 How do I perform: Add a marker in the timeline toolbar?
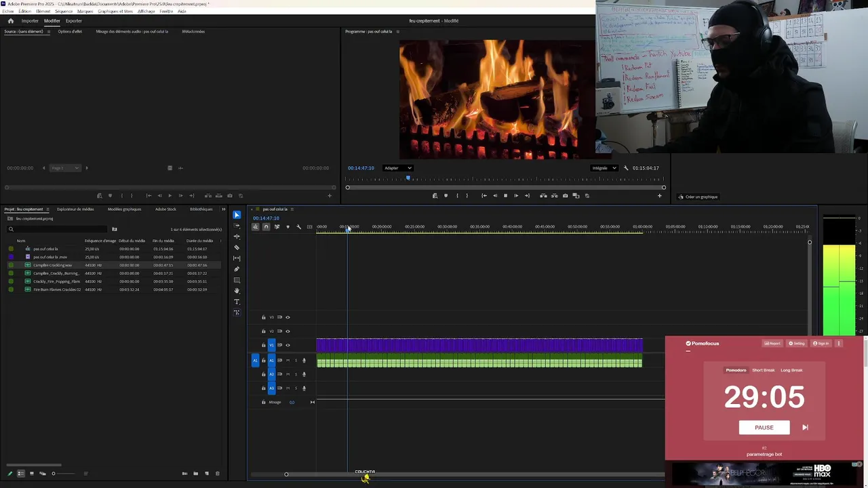tap(288, 227)
